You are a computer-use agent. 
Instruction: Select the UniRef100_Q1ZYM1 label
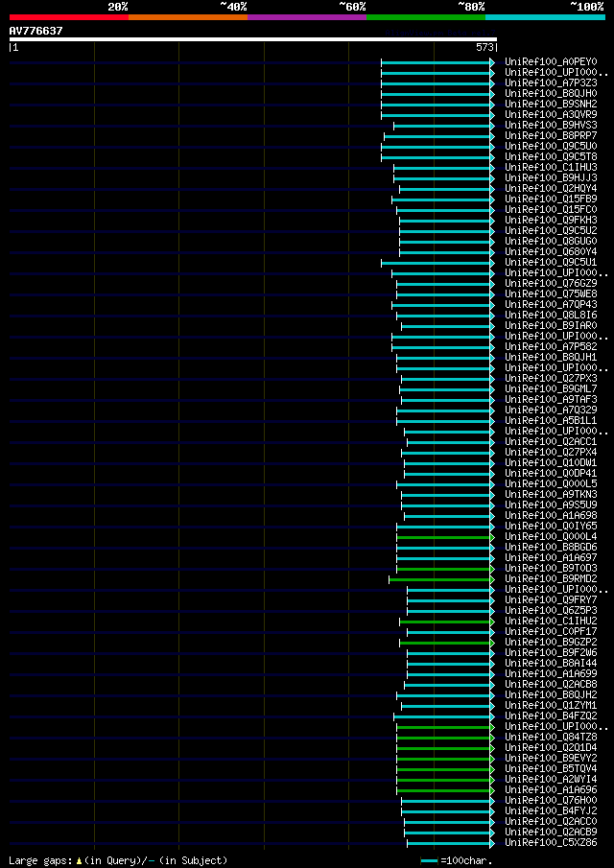tap(551, 706)
